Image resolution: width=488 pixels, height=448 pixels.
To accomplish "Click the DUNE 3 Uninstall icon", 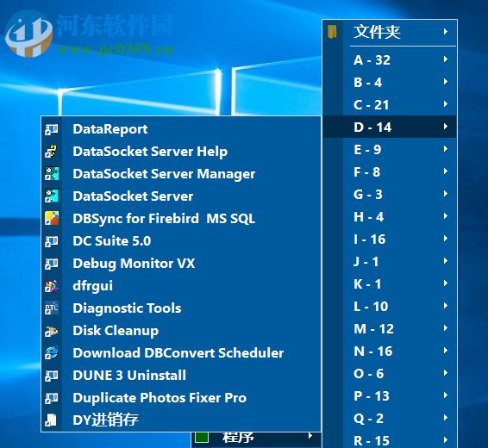I will coord(52,376).
